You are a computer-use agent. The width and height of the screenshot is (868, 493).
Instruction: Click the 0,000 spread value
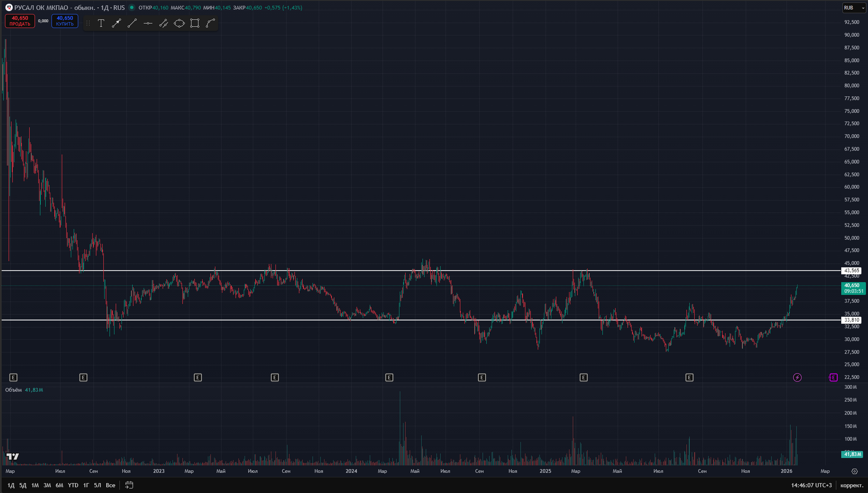click(x=43, y=21)
